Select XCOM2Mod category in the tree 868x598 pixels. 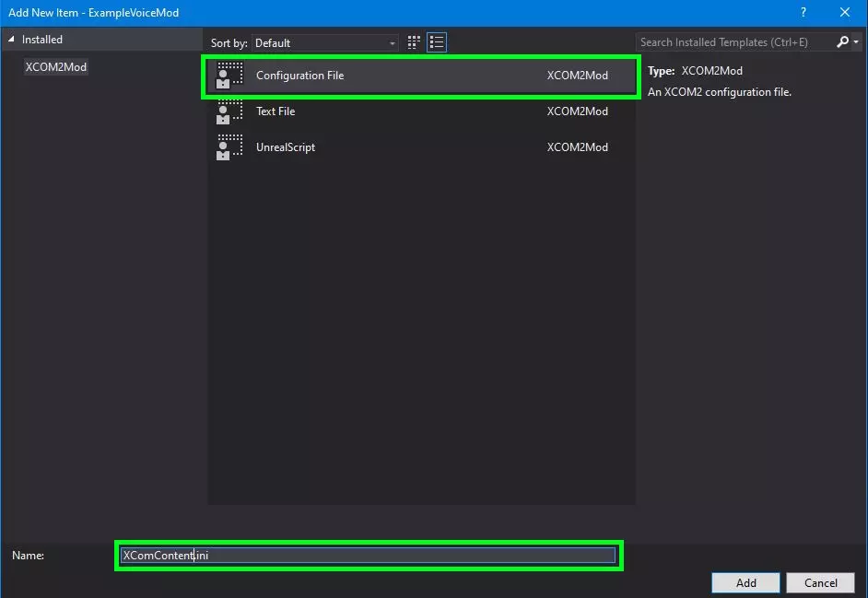tap(56, 67)
